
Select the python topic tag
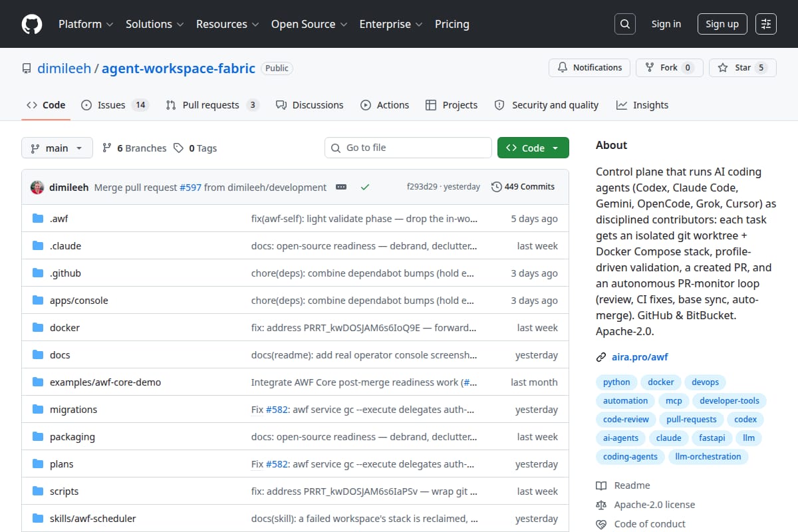coord(616,382)
